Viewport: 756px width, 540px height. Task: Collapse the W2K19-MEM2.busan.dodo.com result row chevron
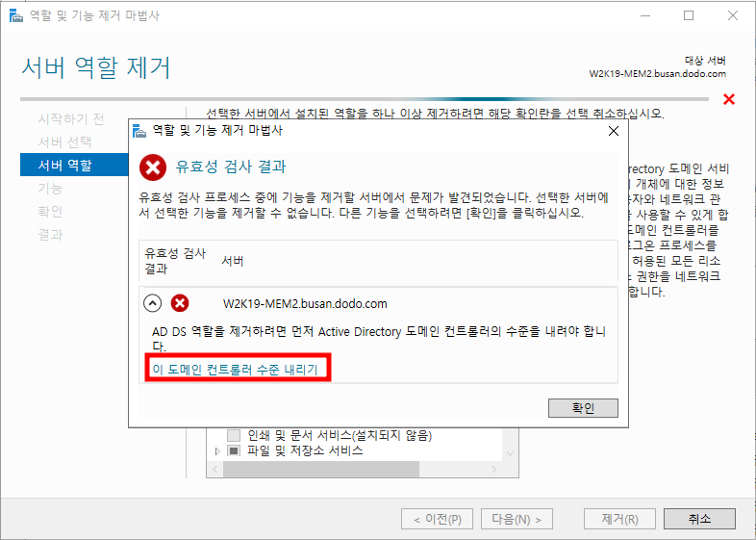coord(152,303)
